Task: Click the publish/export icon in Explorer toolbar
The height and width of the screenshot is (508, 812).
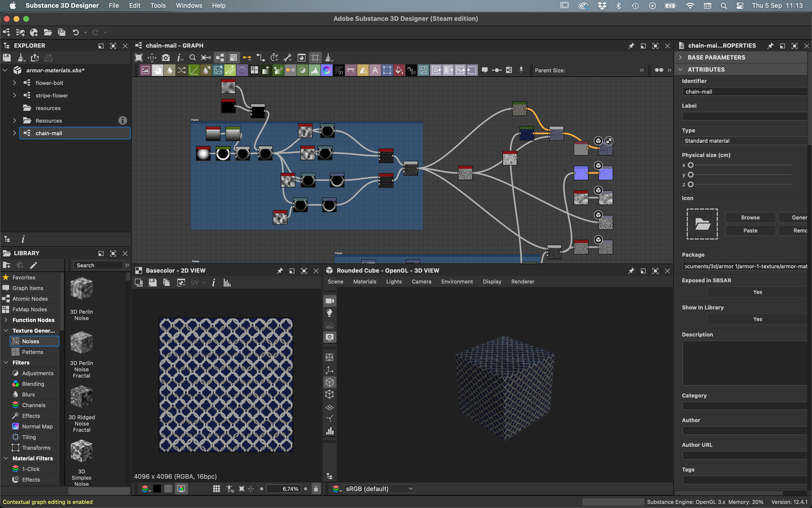Action: 35,58
